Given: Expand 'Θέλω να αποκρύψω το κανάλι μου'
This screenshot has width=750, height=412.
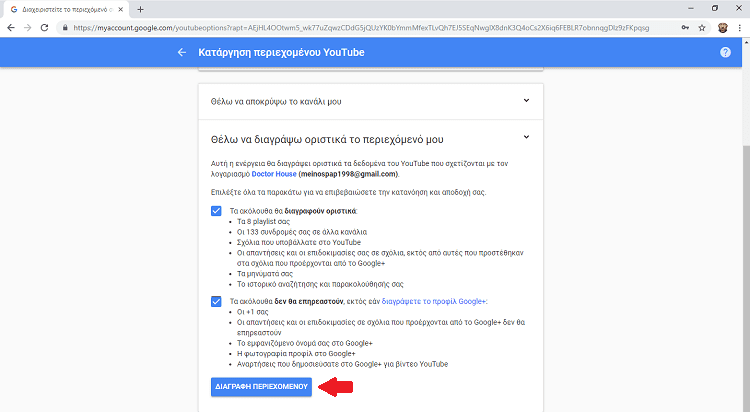Looking at the screenshot, I should tap(526, 100).
